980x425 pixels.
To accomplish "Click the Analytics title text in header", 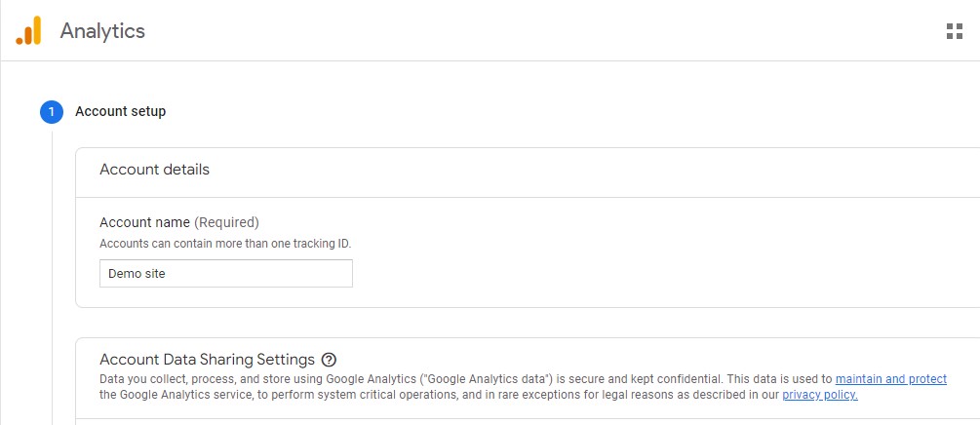I will (x=102, y=31).
